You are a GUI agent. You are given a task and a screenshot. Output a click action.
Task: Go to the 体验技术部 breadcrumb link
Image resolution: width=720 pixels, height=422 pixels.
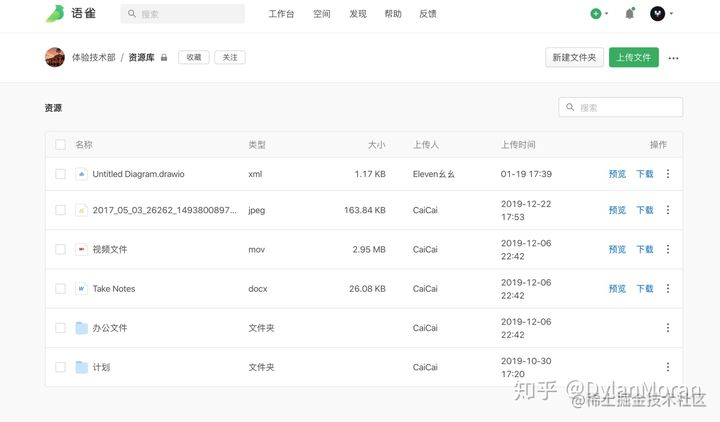[94, 57]
